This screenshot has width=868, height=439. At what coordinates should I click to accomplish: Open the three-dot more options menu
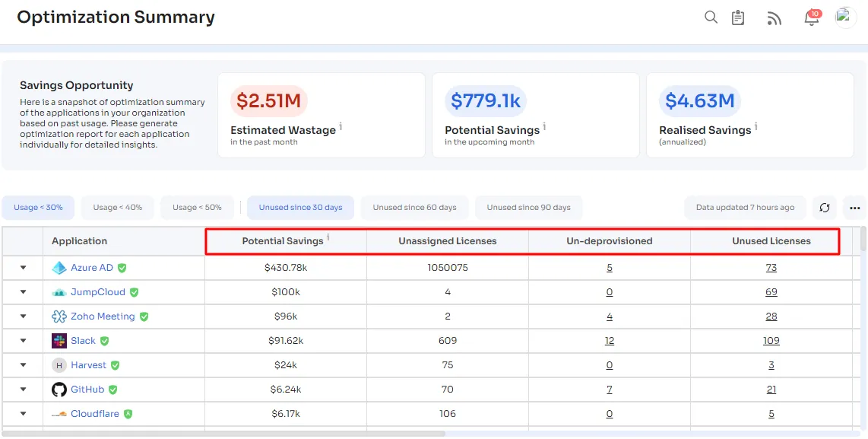click(x=855, y=208)
